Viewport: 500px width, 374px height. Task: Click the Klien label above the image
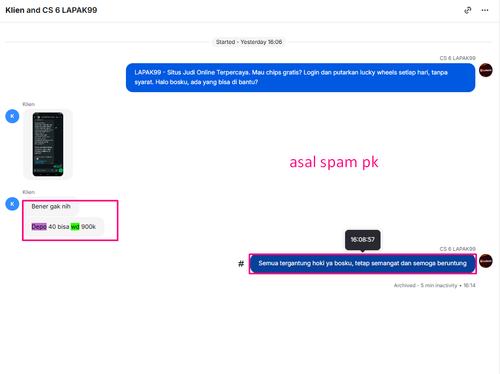29,104
